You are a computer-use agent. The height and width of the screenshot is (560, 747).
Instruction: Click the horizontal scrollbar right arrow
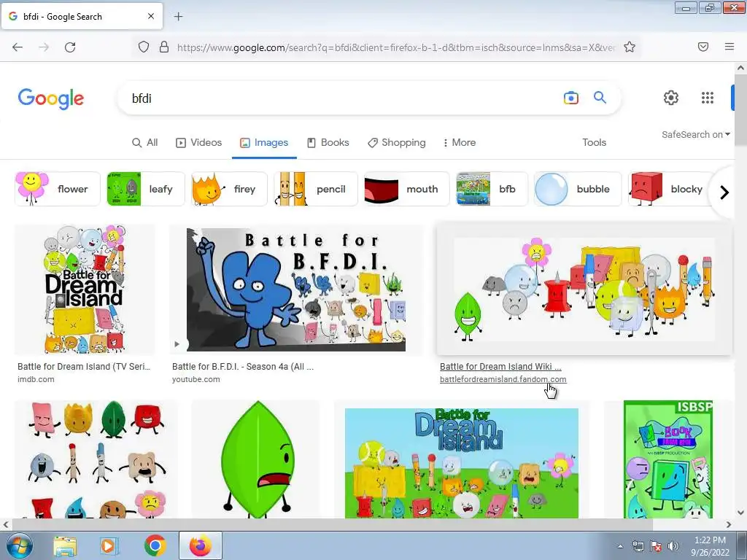tap(729, 525)
